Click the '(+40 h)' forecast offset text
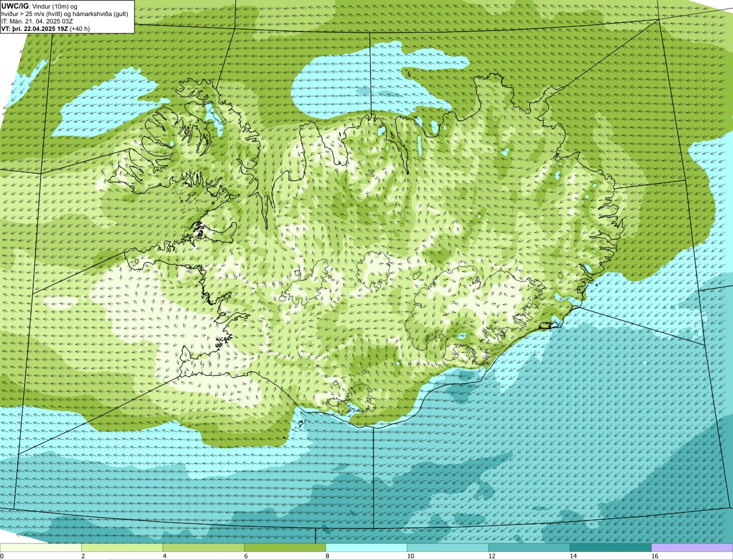The width and height of the screenshot is (733, 560). pos(80,29)
